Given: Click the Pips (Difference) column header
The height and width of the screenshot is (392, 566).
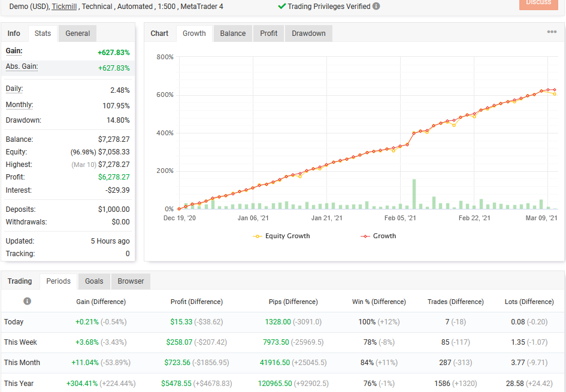Looking at the screenshot, I should pos(293,302).
